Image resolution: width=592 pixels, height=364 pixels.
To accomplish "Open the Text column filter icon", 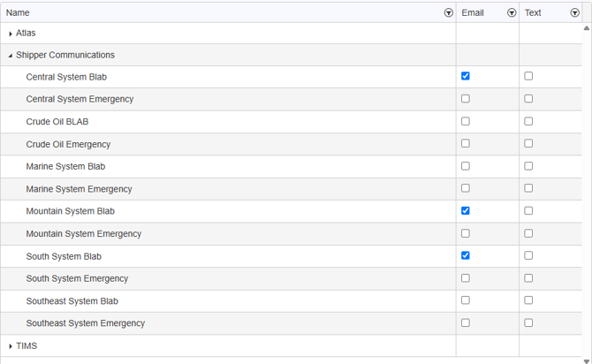I will coord(574,13).
